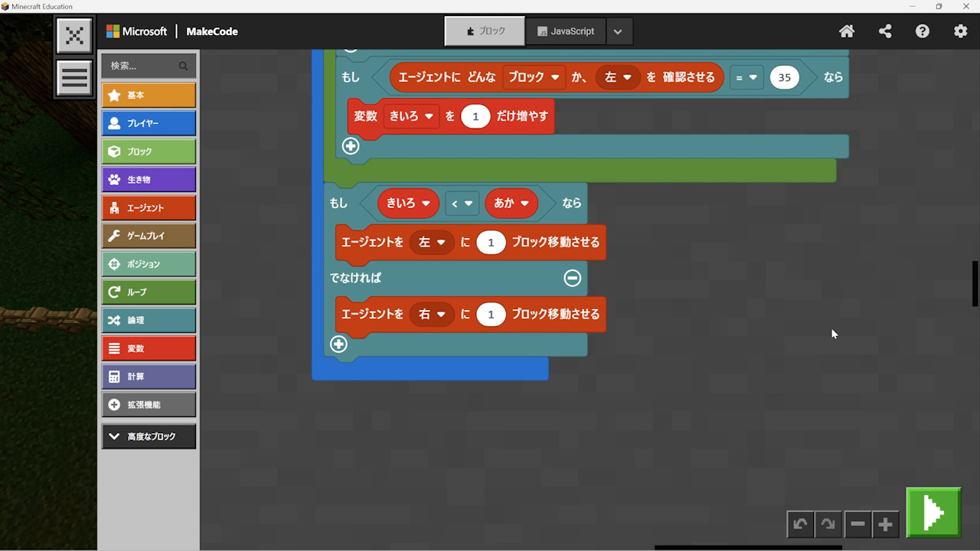The image size is (980, 551).
Task: Open the Settings gear icon
Action: click(960, 31)
